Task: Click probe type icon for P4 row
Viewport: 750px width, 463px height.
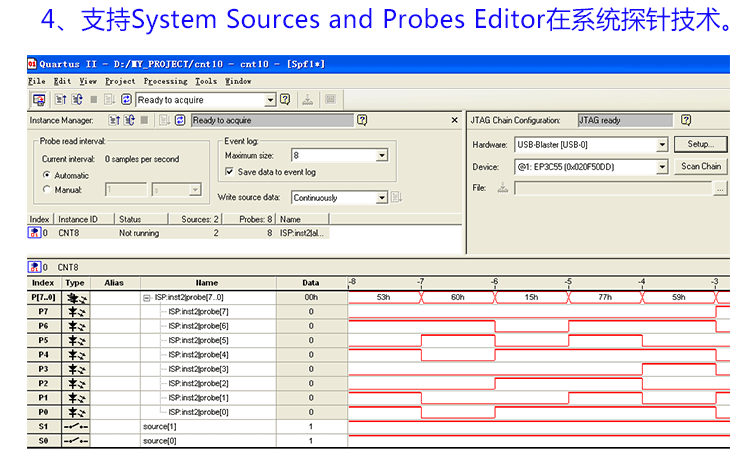Action: 77,355
